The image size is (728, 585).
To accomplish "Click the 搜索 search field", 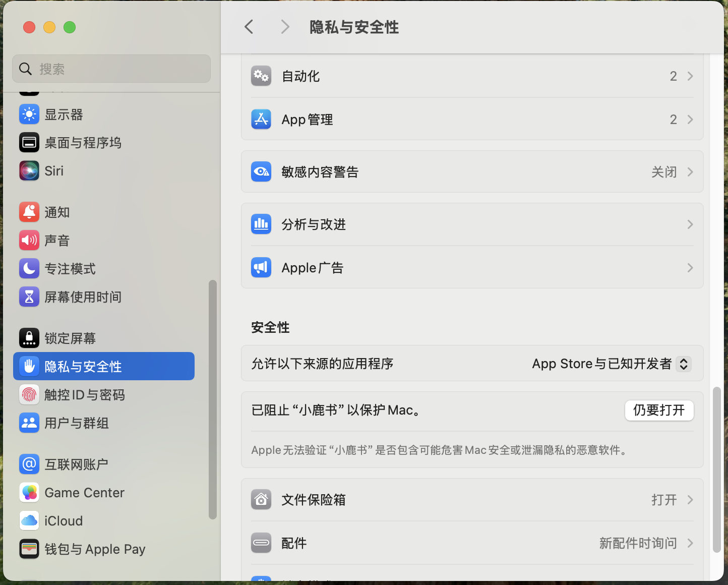I will (x=111, y=69).
